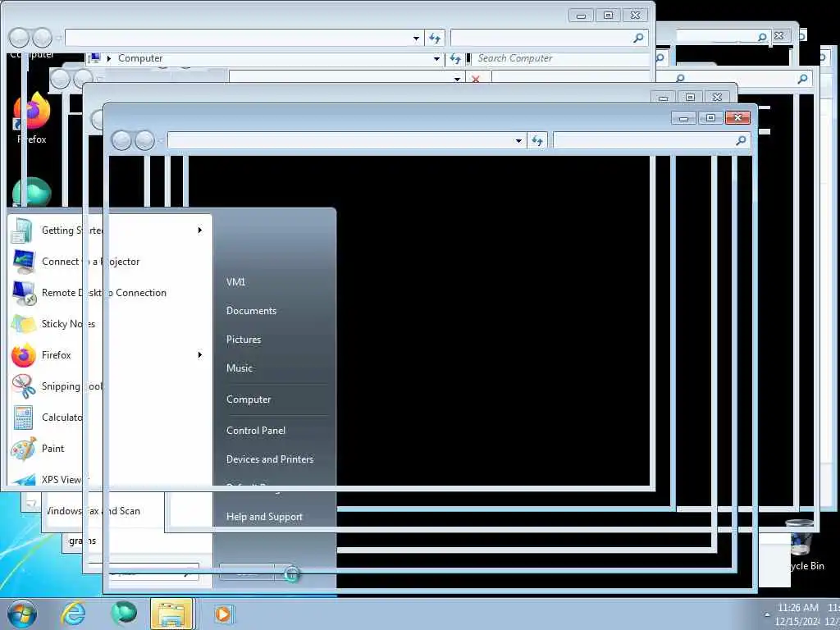
Task: Open the taskbar clock showing 11:26 AM
Action: click(x=797, y=614)
